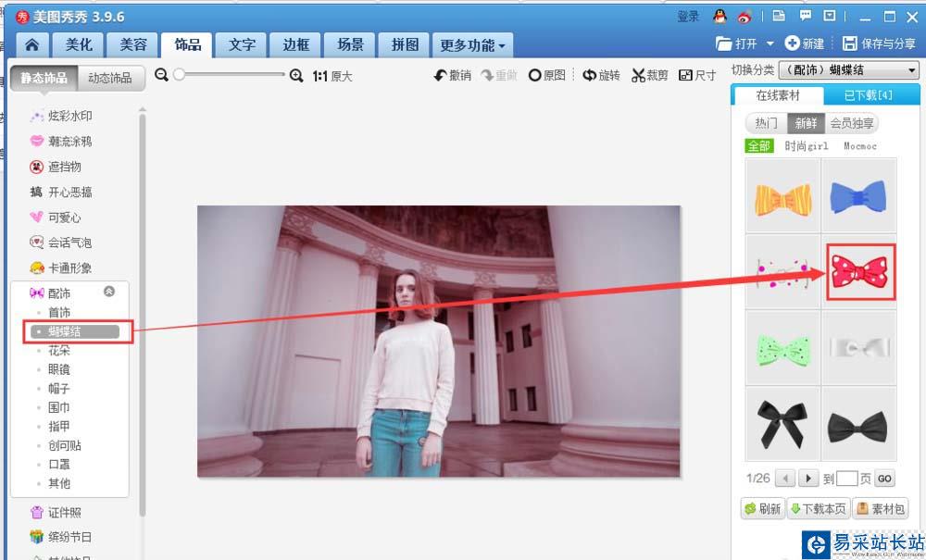Go to the home tab icon

pos(31,44)
